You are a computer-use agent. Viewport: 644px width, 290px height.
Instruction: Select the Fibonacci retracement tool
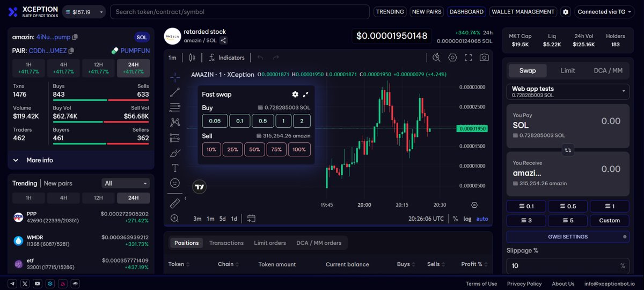175,107
